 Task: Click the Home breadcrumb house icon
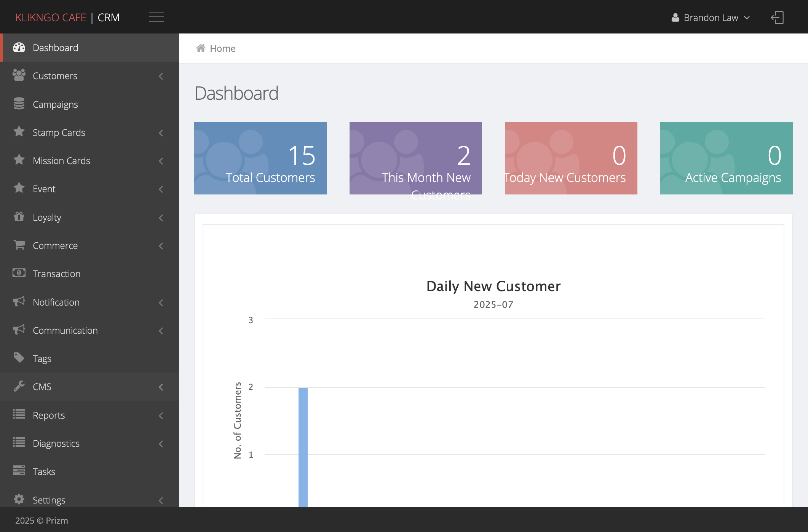coord(201,48)
